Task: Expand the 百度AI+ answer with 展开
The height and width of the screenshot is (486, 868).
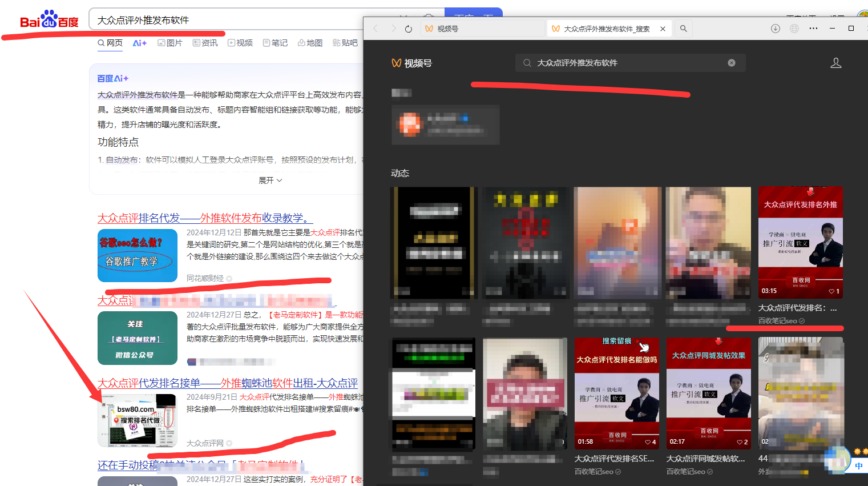Action: click(271, 180)
